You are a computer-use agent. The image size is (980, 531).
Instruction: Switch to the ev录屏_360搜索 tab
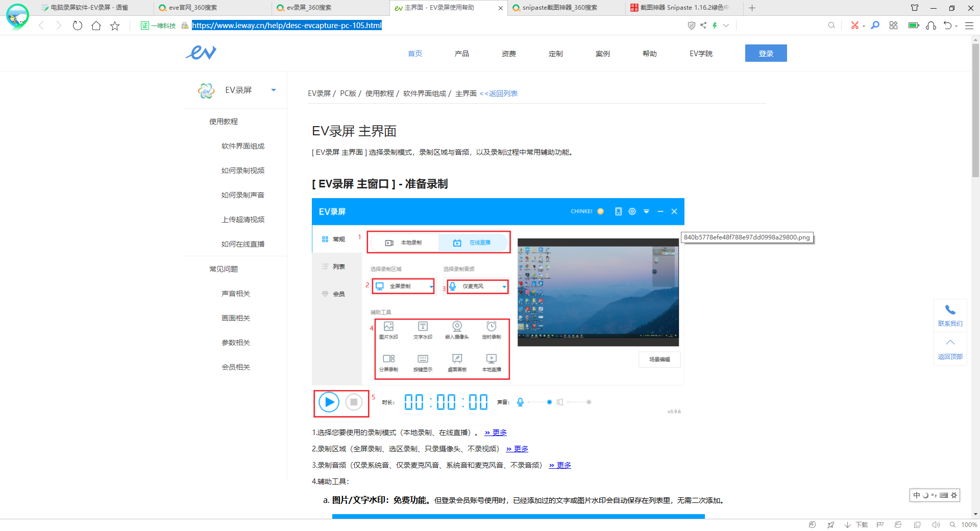click(x=330, y=8)
